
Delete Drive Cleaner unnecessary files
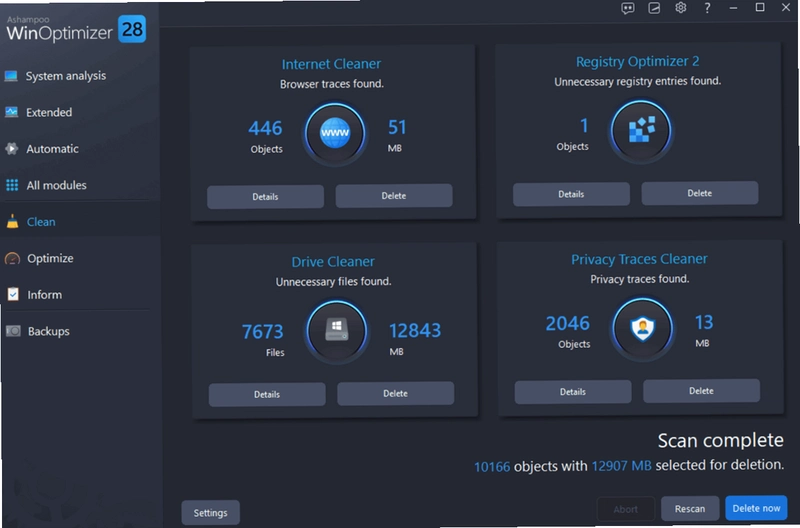[395, 394]
